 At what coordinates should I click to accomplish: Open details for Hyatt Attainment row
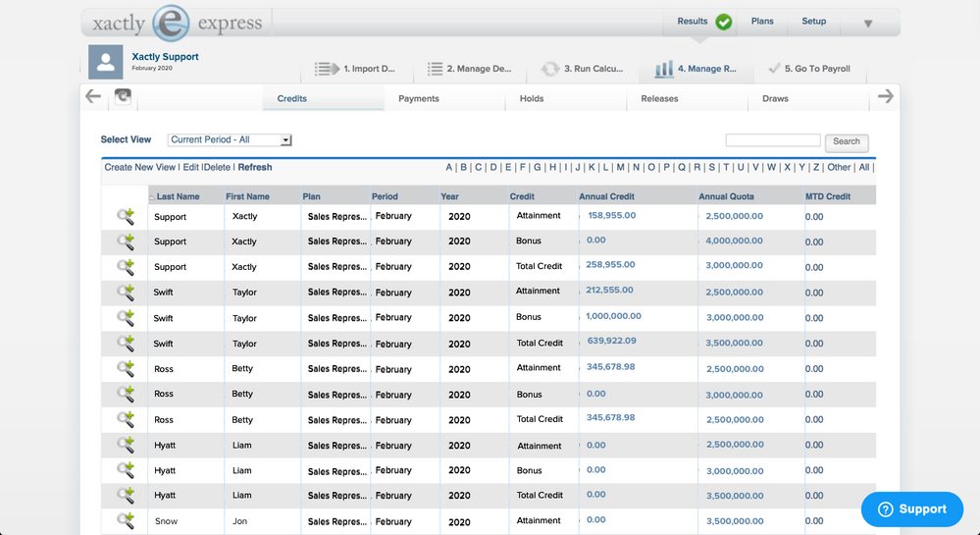coord(126,445)
